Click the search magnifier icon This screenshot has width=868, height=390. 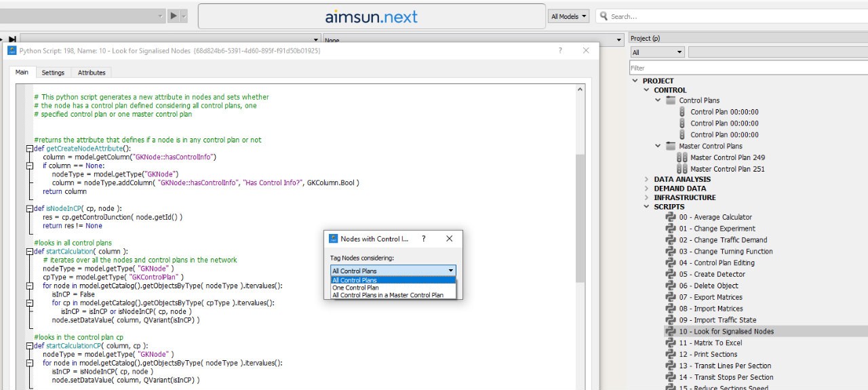point(602,16)
